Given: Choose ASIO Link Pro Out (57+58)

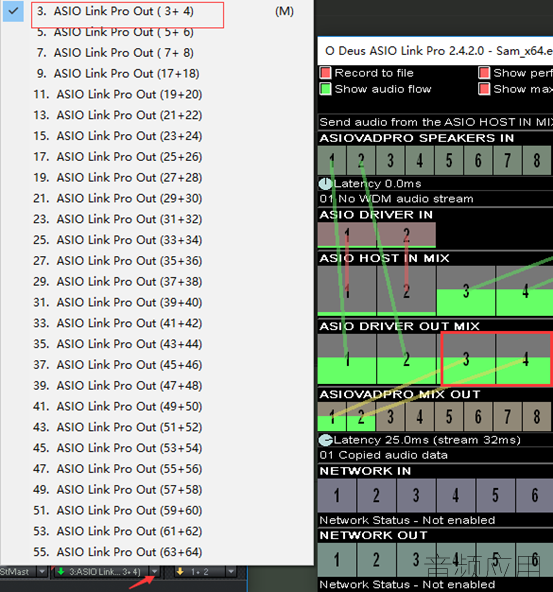Looking at the screenshot, I should click(157, 490).
